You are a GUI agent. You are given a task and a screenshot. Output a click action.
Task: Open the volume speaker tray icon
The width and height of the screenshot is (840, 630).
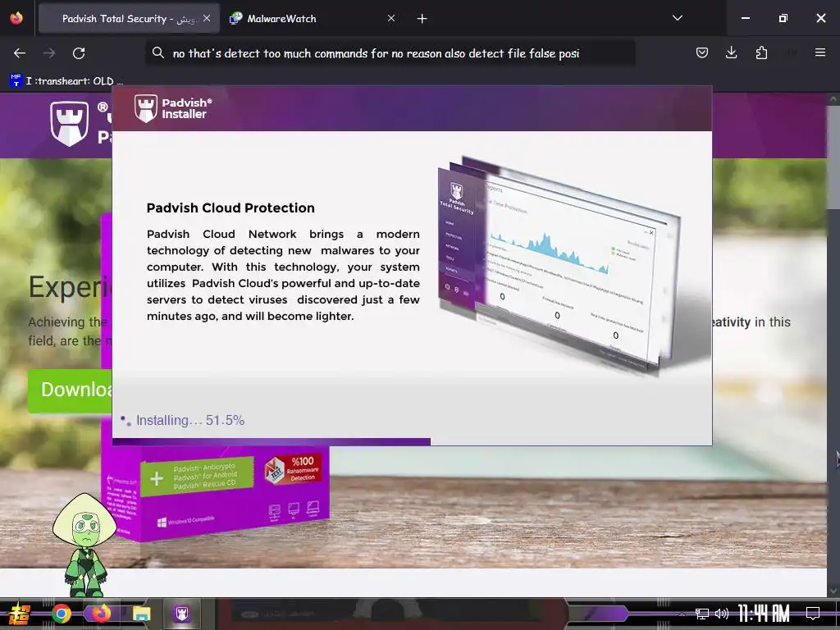point(722,614)
